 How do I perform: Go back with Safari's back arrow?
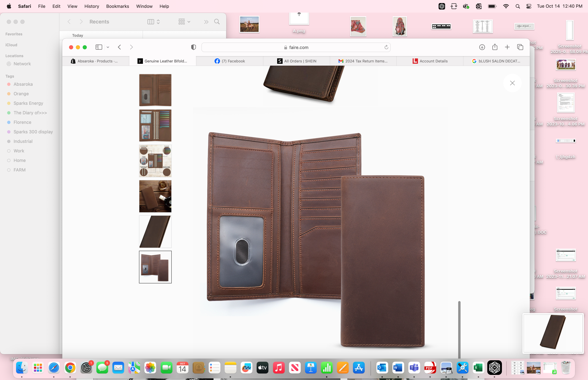119,47
